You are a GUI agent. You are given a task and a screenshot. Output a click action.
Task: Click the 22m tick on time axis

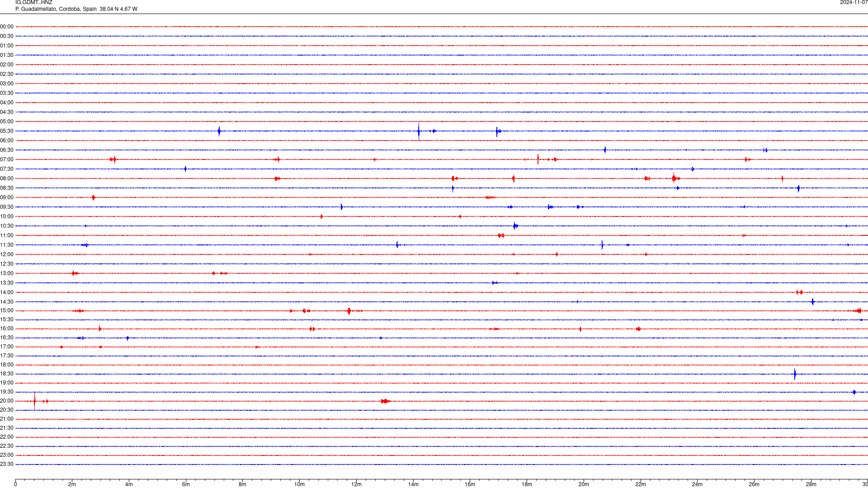coord(641,484)
